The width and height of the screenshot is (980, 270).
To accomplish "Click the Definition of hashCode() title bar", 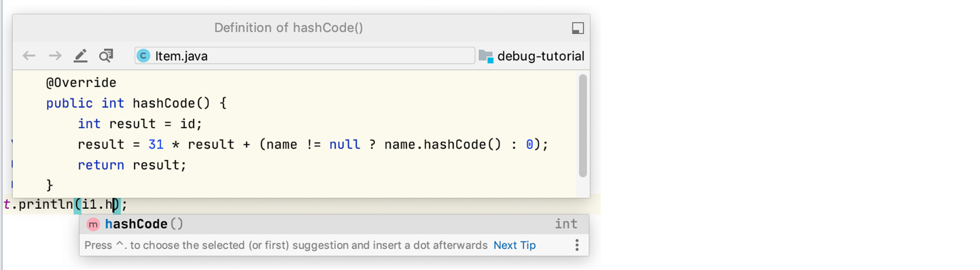I will pyautogui.click(x=289, y=28).
